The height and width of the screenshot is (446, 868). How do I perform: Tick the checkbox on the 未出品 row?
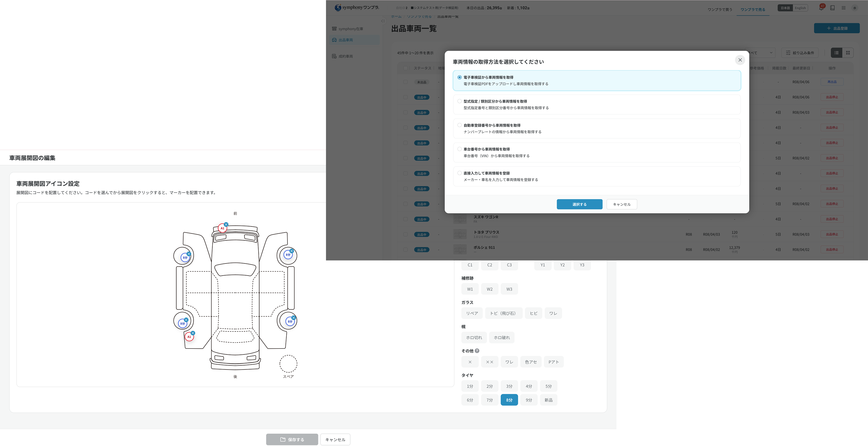tap(405, 82)
